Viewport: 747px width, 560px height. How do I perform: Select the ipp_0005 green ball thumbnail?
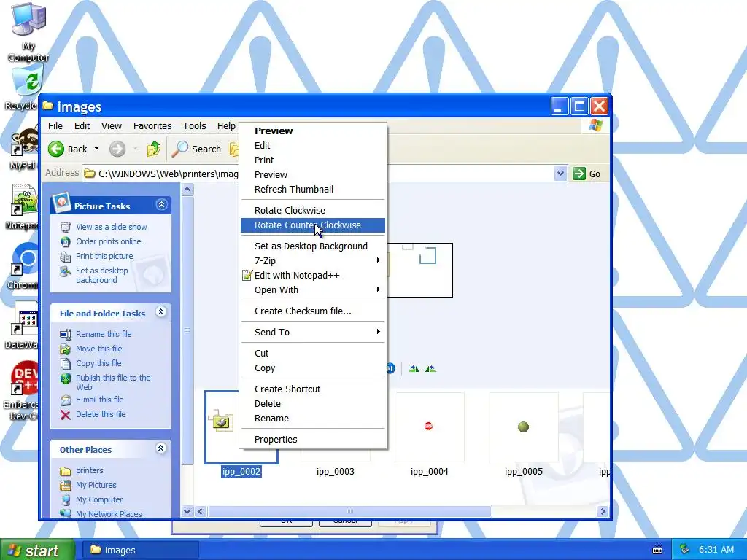524,427
